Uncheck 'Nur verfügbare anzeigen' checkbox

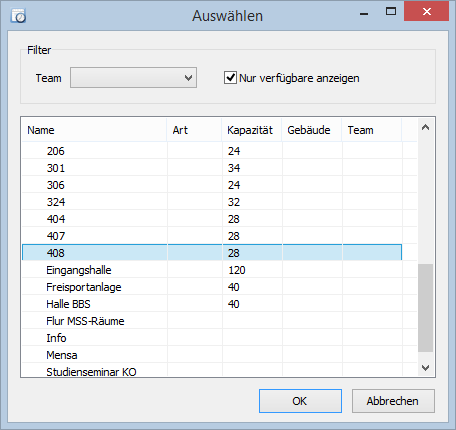pyautogui.click(x=230, y=78)
